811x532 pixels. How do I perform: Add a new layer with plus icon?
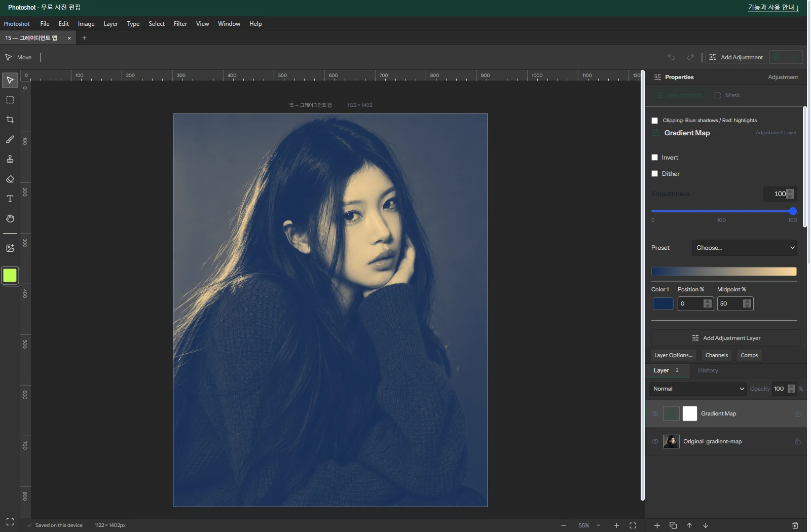(657, 525)
